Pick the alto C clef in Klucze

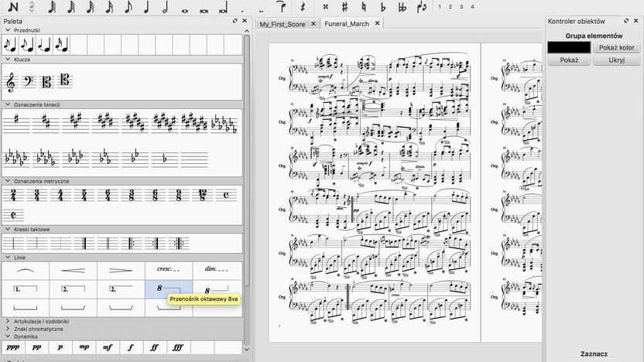point(46,82)
